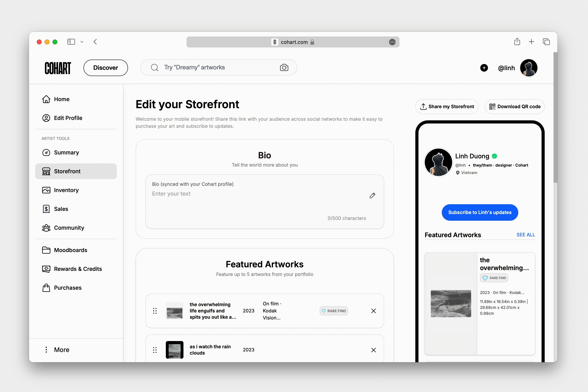Image resolution: width=588 pixels, height=392 pixels.
Task: Click the back navigation chevron
Action: [95, 42]
